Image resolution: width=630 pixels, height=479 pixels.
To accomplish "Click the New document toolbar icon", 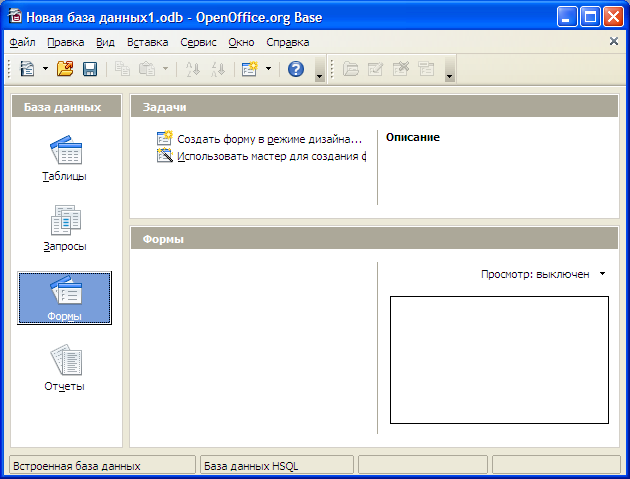I will tap(27, 69).
